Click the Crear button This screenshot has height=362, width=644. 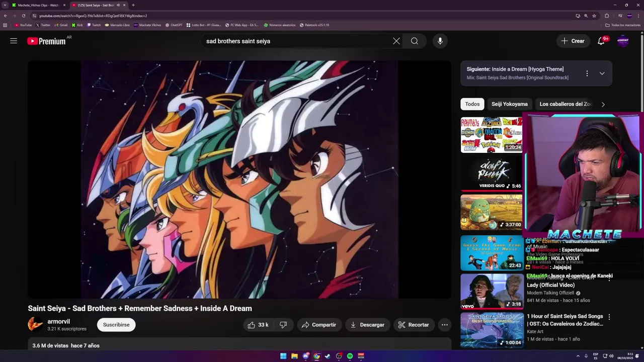(573, 41)
